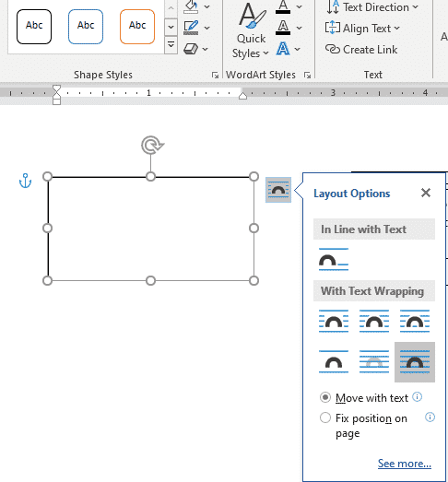Select Behind Text wrapping icon
This screenshot has width=448, height=482.
[374, 362]
